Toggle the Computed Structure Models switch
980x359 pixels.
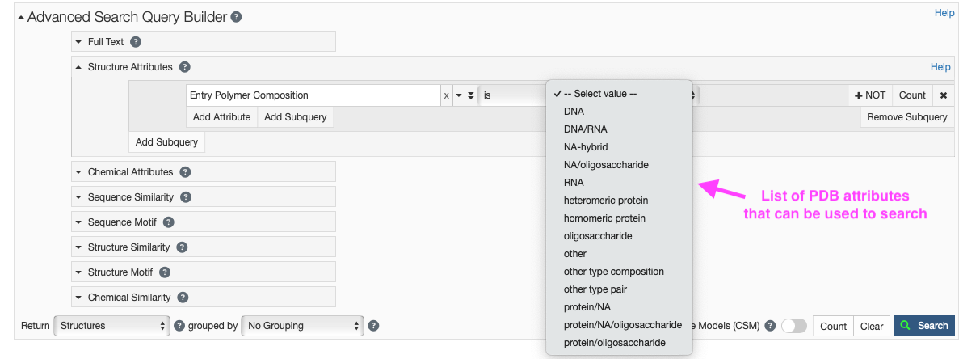(793, 326)
